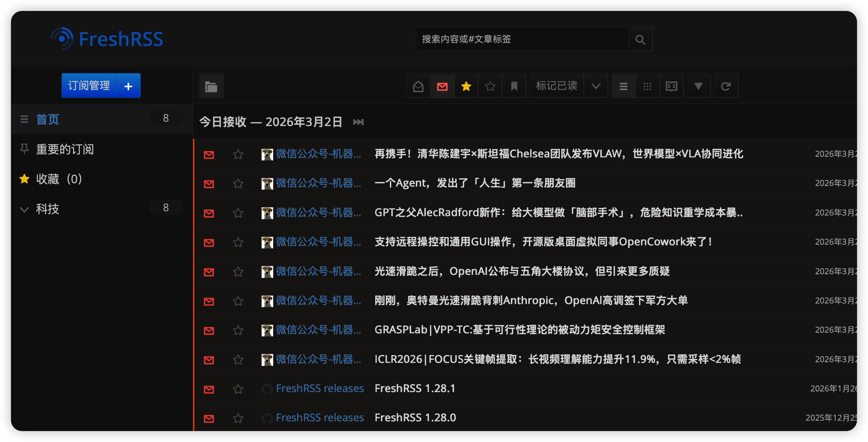Star the 五角大楼协议 article

point(238,272)
